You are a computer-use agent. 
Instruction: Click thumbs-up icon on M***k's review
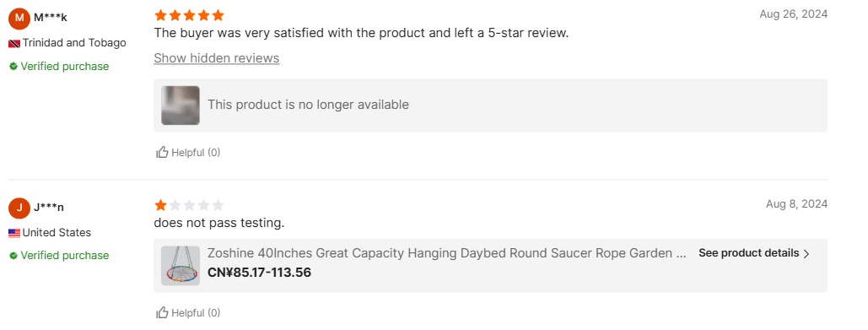coord(162,152)
